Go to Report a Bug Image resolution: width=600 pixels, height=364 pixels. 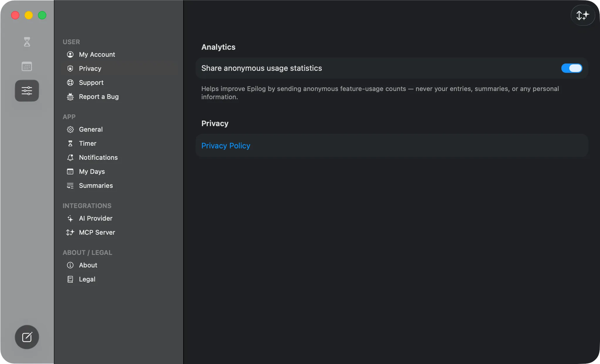pyautogui.click(x=119, y=97)
